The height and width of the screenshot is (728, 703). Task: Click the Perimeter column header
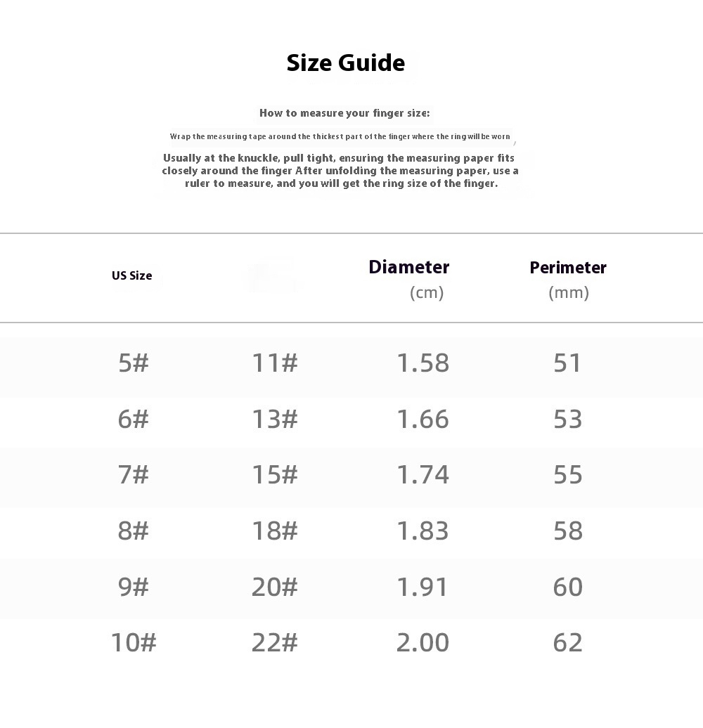tap(567, 268)
